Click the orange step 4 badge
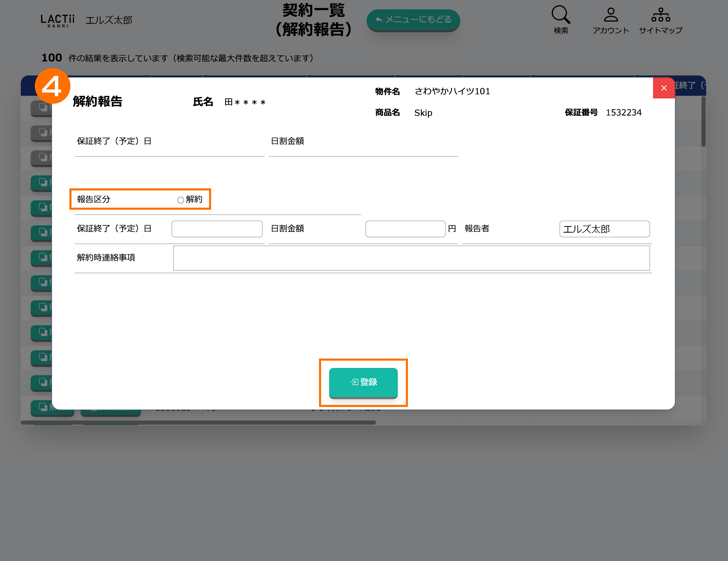This screenshot has width=728, height=561. coord(52,86)
